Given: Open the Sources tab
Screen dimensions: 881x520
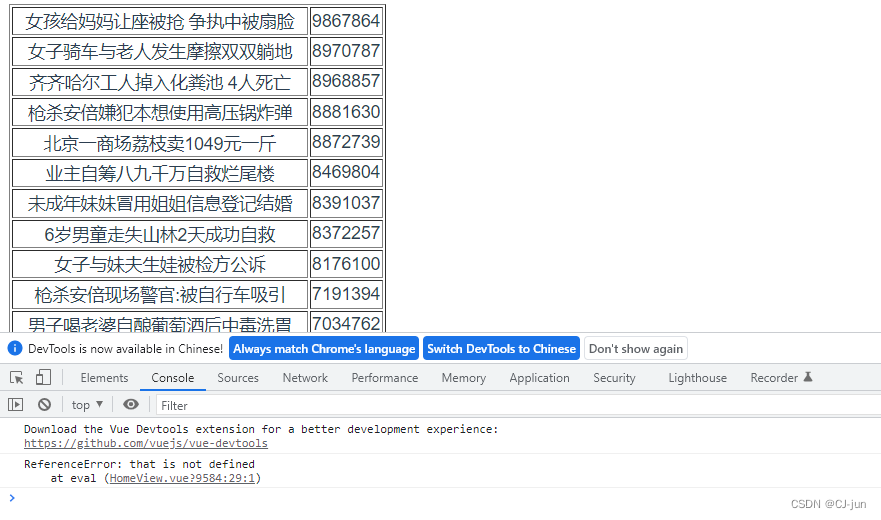Looking at the screenshot, I should click(238, 378).
